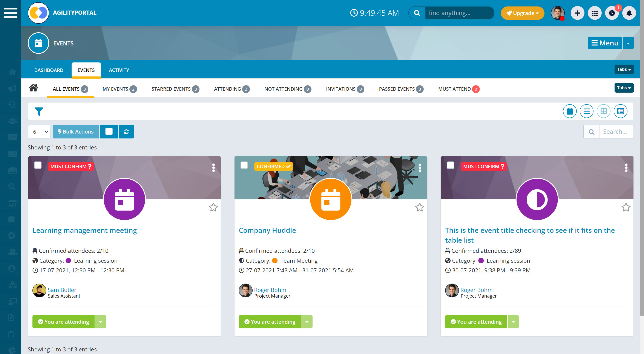Click the Bulk Actions button

pos(76,132)
